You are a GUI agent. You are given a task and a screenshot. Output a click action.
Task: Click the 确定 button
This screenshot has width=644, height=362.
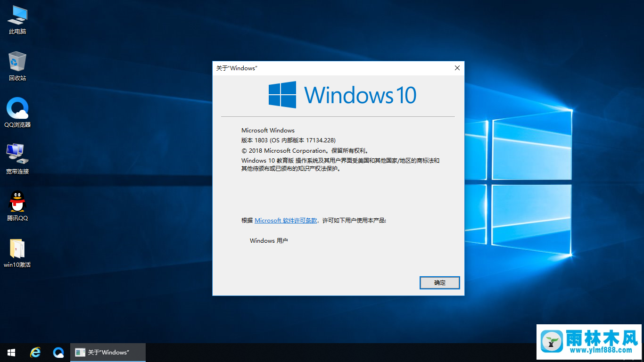pyautogui.click(x=439, y=283)
